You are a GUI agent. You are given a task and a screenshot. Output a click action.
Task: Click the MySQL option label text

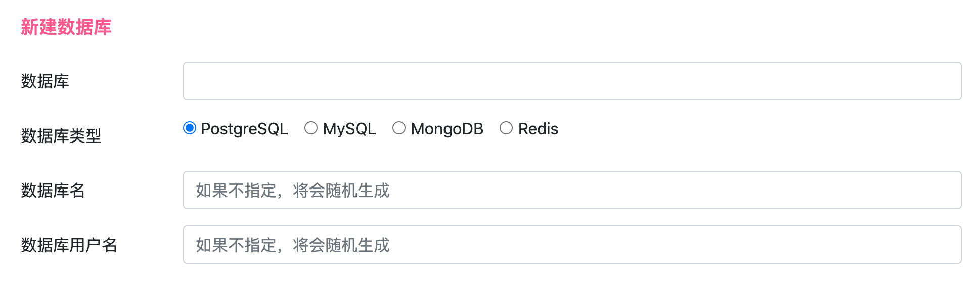pyautogui.click(x=349, y=129)
